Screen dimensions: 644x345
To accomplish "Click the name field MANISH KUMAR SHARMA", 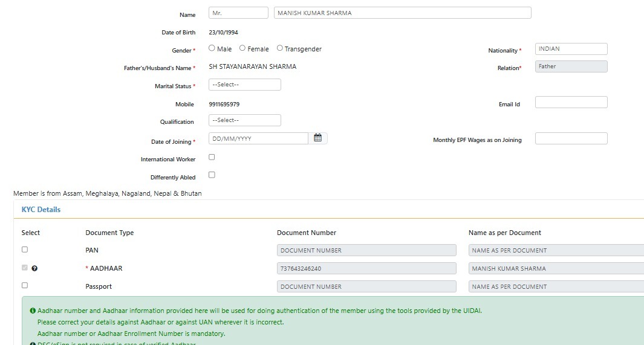I will tap(403, 13).
